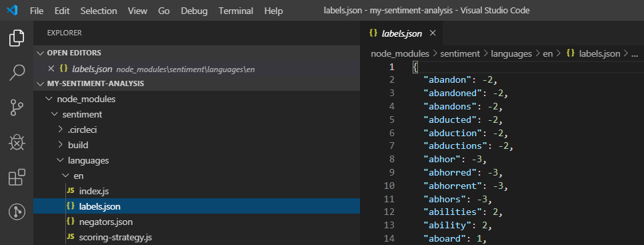Click en in the breadcrumb

click(x=548, y=53)
